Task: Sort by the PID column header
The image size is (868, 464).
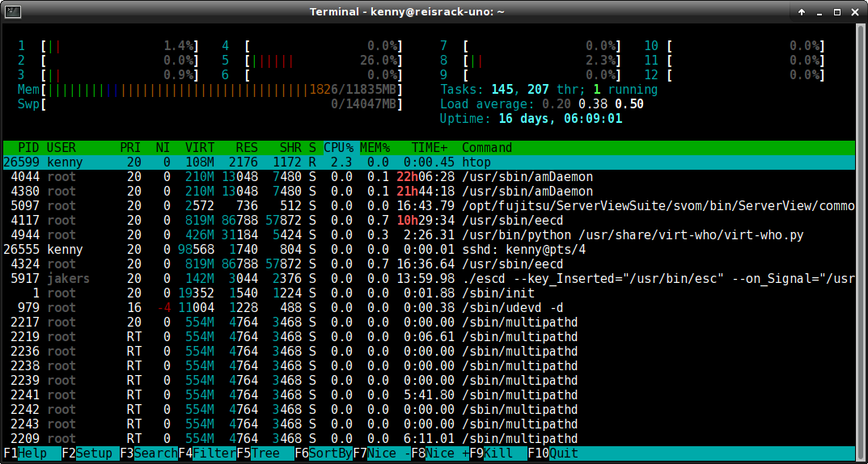Action: (x=29, y=148)
